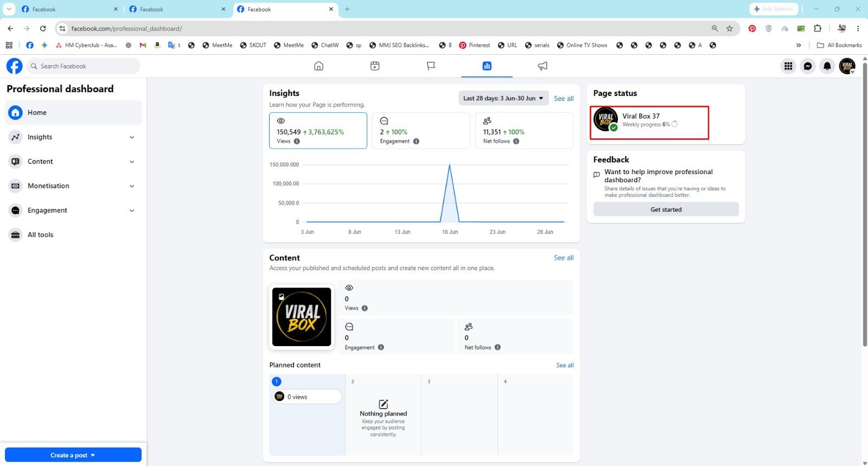The width and height of the screenshot is (868, 466).
Task: Expand the Monetisation sidebar section
Action: point(73,186)
